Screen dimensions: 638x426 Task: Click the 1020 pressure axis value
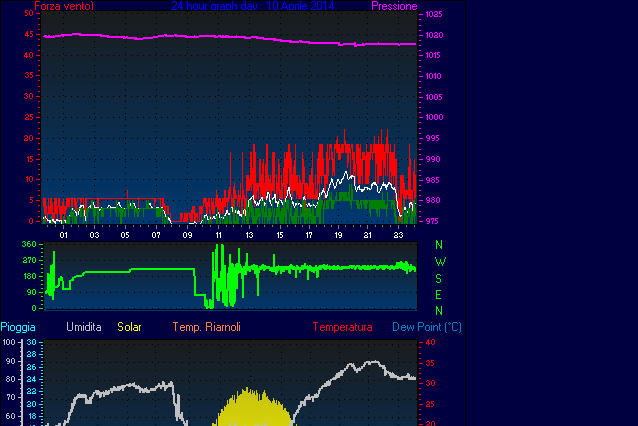click(x=434, y=35)
